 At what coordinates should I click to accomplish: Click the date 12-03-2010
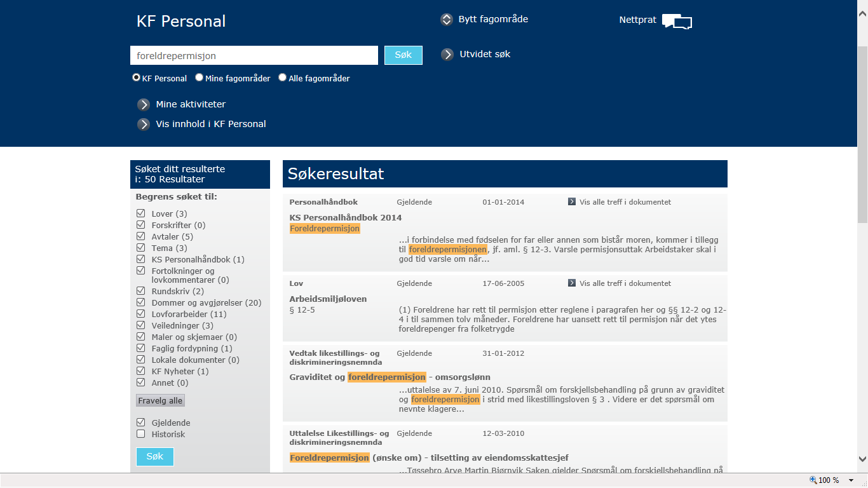[503, 433]
